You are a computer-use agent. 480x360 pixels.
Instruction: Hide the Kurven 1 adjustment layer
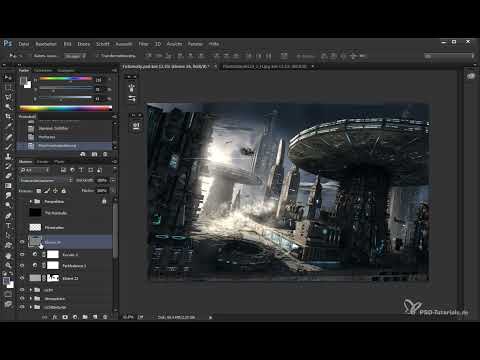pos(22,254)
